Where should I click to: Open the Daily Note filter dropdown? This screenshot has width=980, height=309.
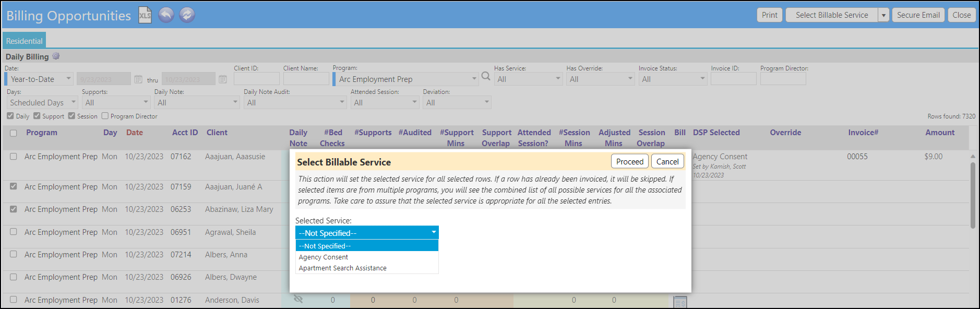pyautogui.click(x=197, y=102)
